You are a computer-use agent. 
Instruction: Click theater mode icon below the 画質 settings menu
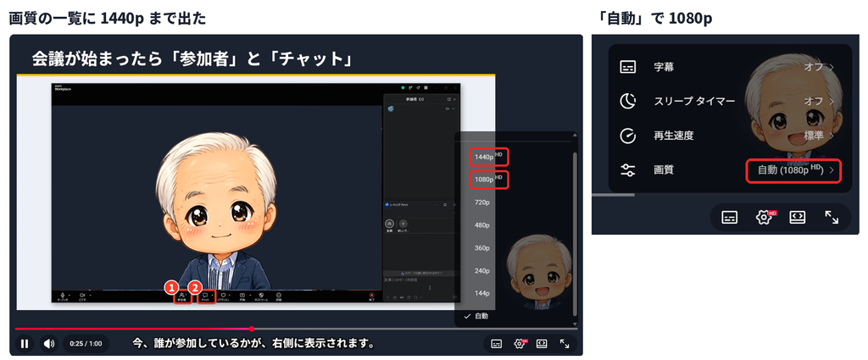pos(797,217)
